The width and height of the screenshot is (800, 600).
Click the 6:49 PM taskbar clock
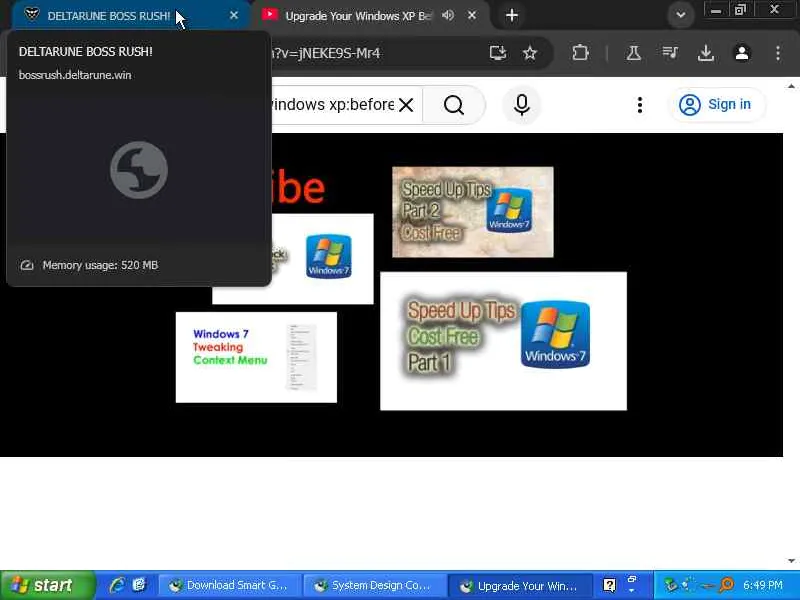(x=763, y=585)
